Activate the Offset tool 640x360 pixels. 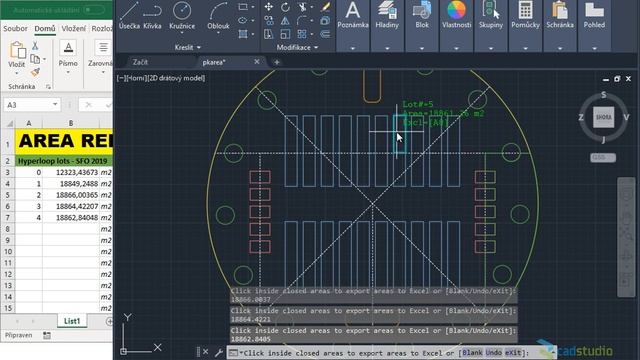[325, 34]
